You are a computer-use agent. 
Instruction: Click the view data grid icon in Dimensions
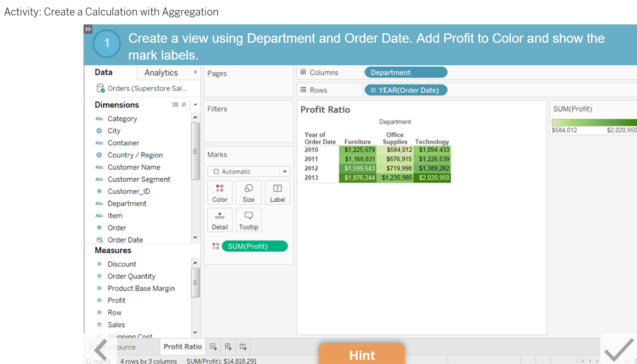tap(175, 105)
